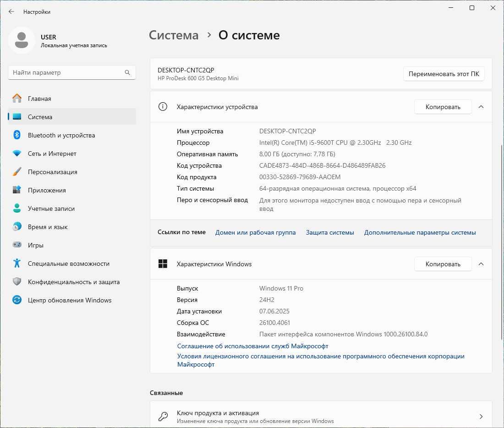This screenshot has height=428, width=504.
Task: Click the USER profile avatar icon
Action: (22, 40)
